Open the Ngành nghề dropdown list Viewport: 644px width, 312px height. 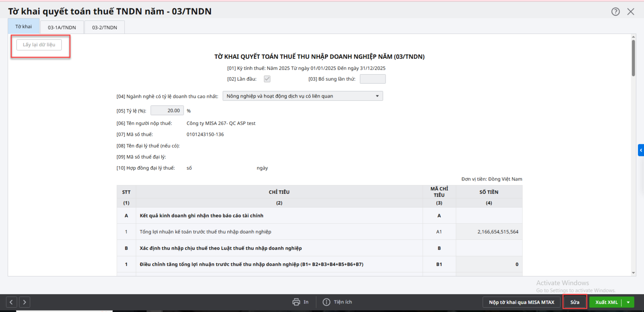point(377,96)
